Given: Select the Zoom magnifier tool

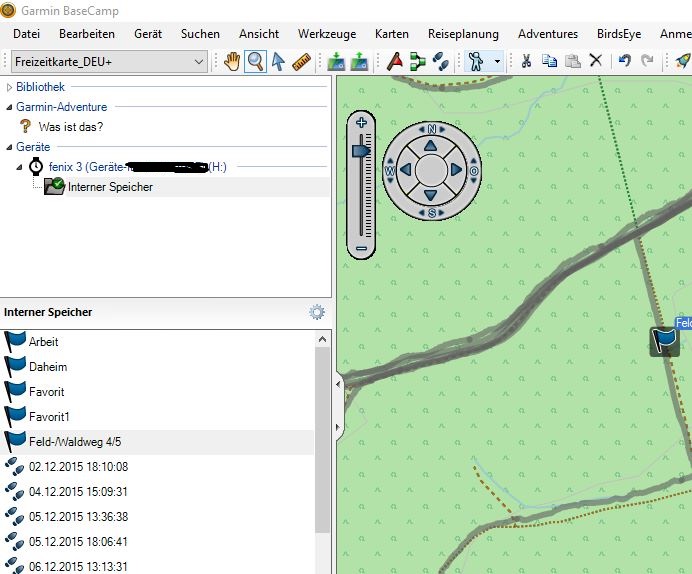Looking at the screenshot, I should tap(256, 61).
